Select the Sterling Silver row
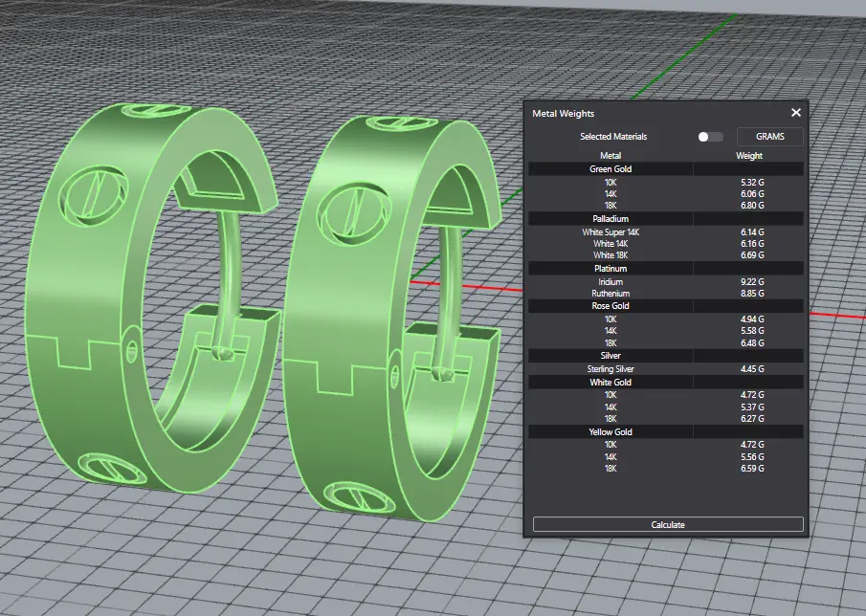 [x=611, y=369]
